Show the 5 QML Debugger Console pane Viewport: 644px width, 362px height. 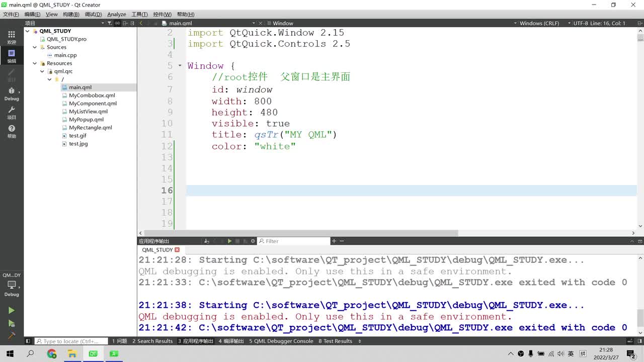coord(281,341)
